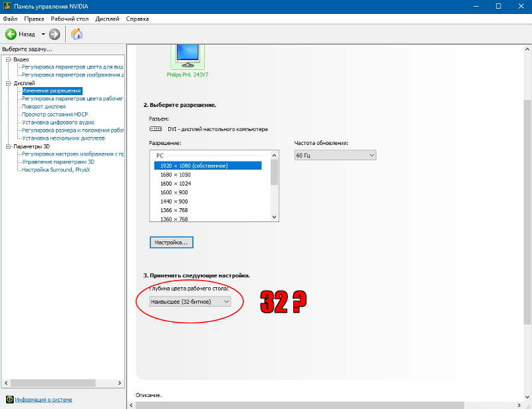
Task: Minimize the NVIDIA control panel window
Action: (x=476, y=6)
